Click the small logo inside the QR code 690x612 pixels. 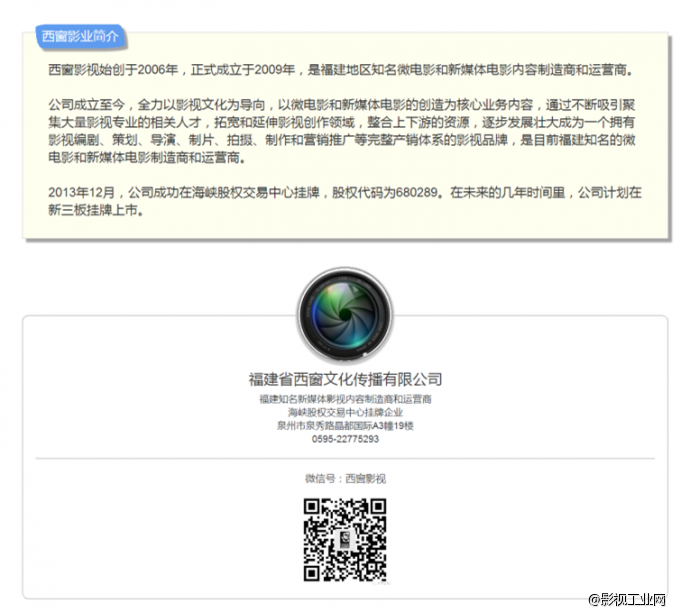tap(345, 541)
